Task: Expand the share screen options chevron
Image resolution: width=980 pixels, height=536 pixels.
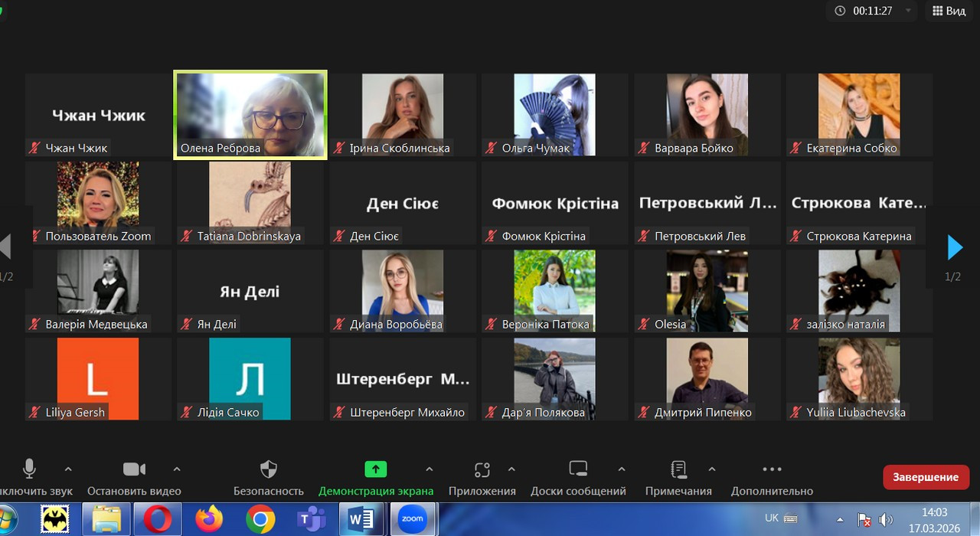Action: tap(430, 469)
